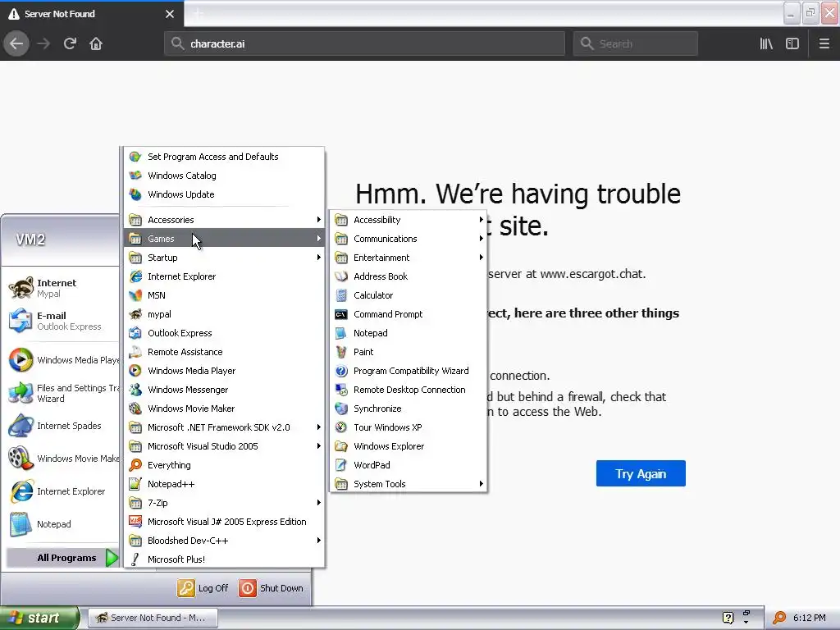This screenshot has height=630, width=840.
Task: Expand the Bloodshed Dev-C++ folder
Action: [x=224, y=541]
